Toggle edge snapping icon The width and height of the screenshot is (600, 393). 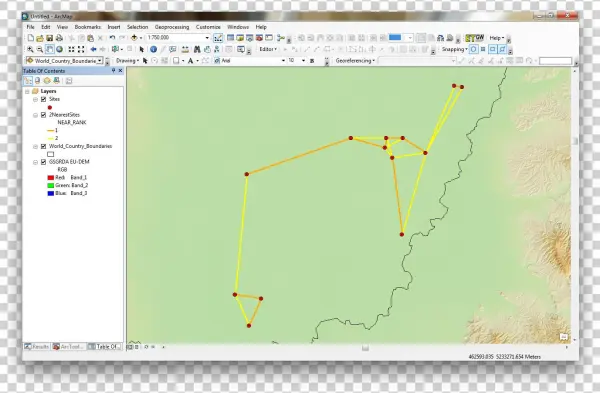502,49
